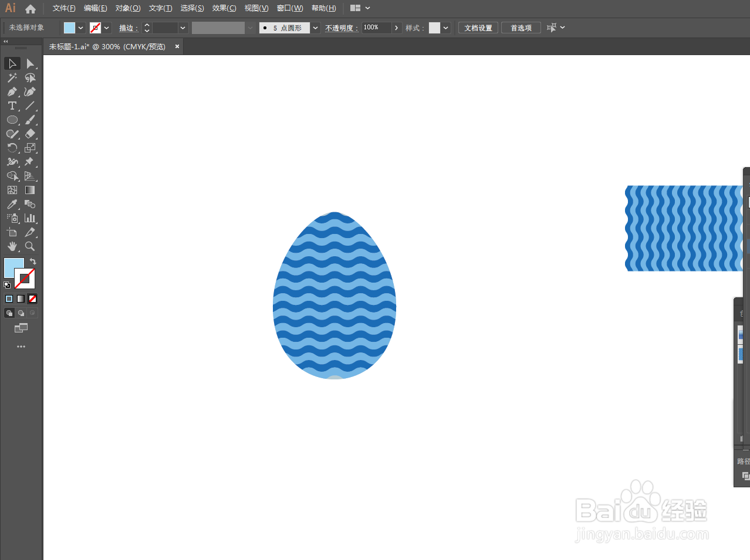Open the 效果(C) menu

point(224,8)
